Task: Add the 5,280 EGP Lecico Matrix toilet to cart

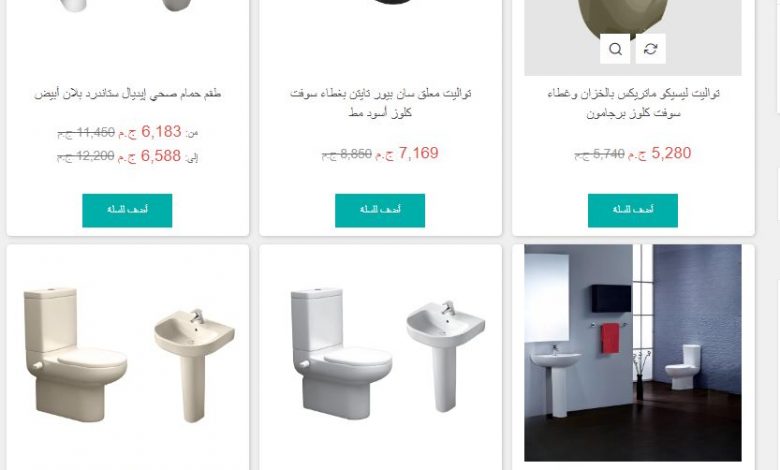Action: (x=633, y=210)
